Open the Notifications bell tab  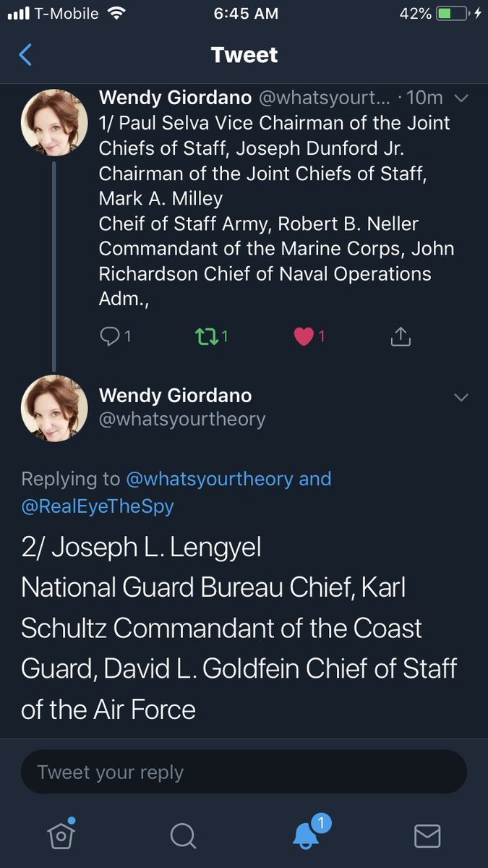point(305,835)
